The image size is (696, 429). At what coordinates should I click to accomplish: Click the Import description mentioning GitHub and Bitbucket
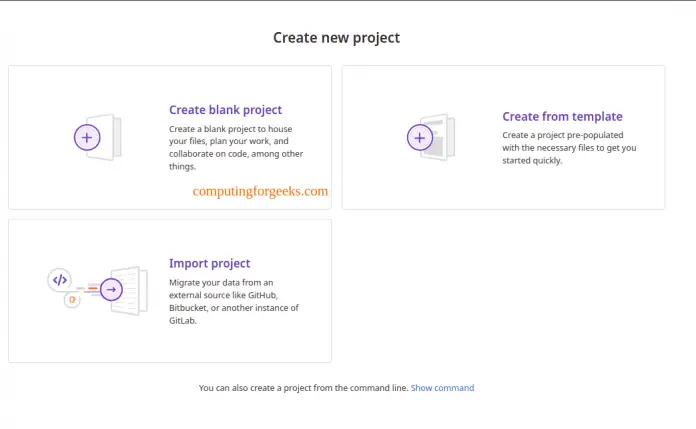pos(234,301)
